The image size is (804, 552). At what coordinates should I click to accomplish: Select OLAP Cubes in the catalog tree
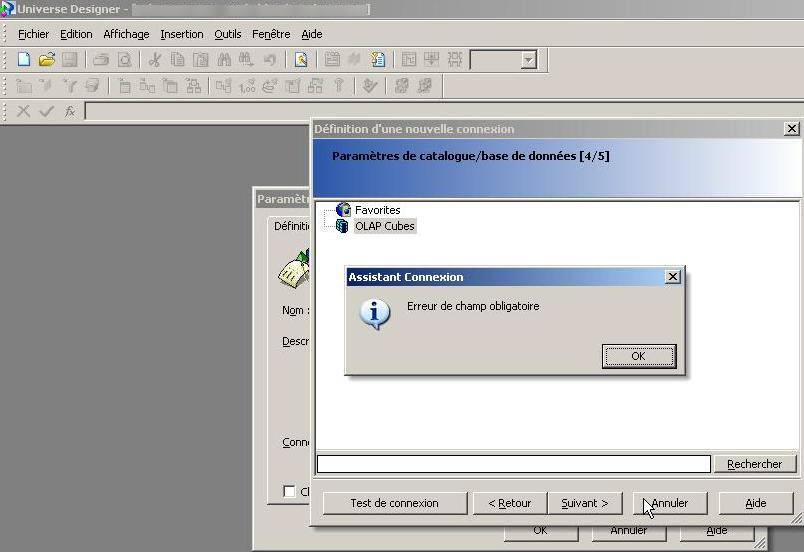(x=385, y=226)
